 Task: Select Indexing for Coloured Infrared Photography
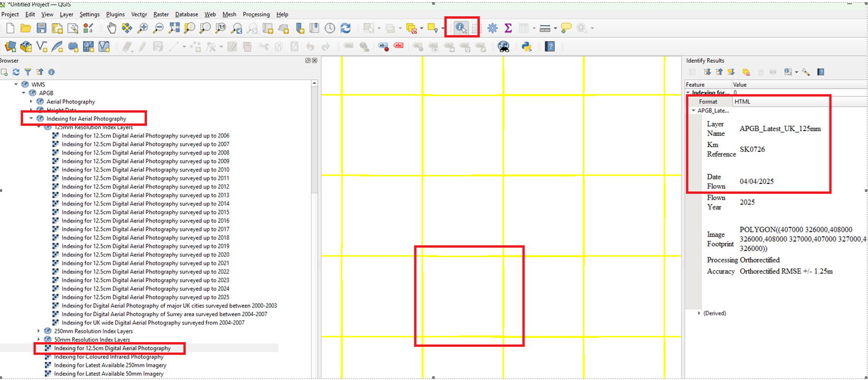(x=109, y=357)
